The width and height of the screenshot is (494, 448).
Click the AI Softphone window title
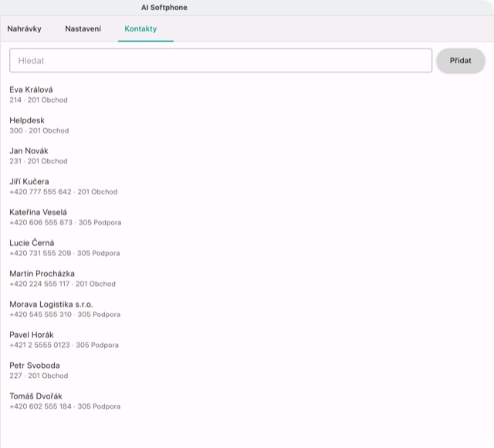164,8
